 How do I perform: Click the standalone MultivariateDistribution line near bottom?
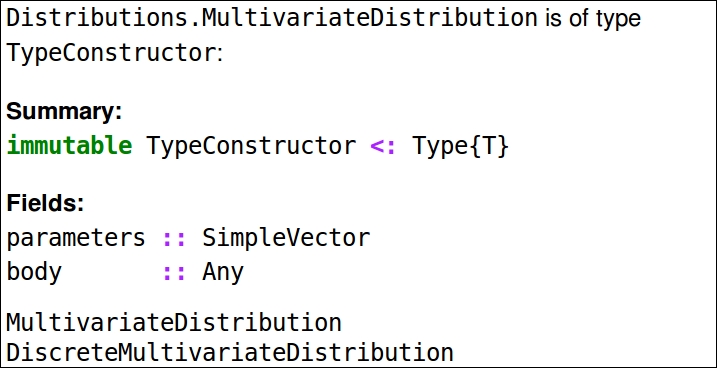[x=174, y=323]
